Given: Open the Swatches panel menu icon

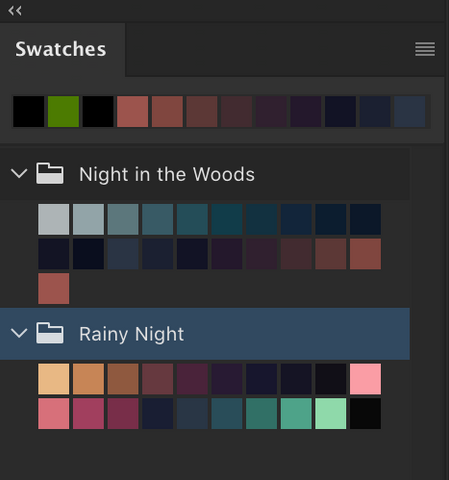Looking at the screenshot, I should (x=425, y=49).
